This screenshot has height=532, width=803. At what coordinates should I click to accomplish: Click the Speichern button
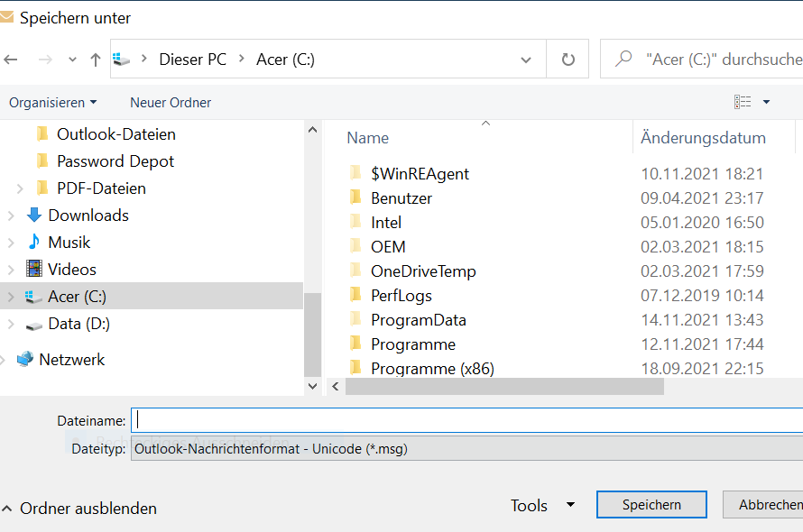tap(651, 505)
